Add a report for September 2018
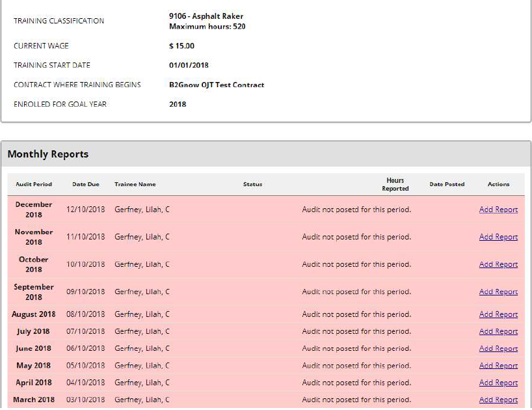 coord(498,292)
